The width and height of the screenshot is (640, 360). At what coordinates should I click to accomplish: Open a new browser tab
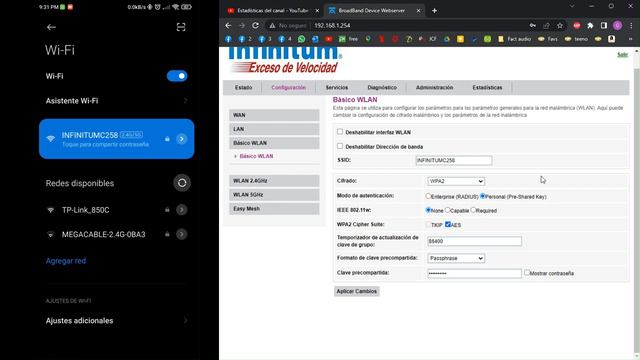(434, 11)
